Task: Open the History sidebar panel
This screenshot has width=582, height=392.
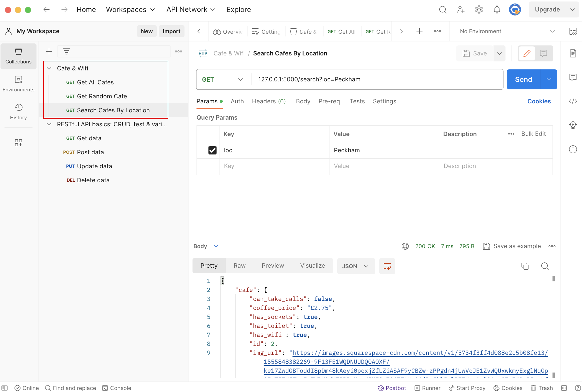Action: (18, 112)
